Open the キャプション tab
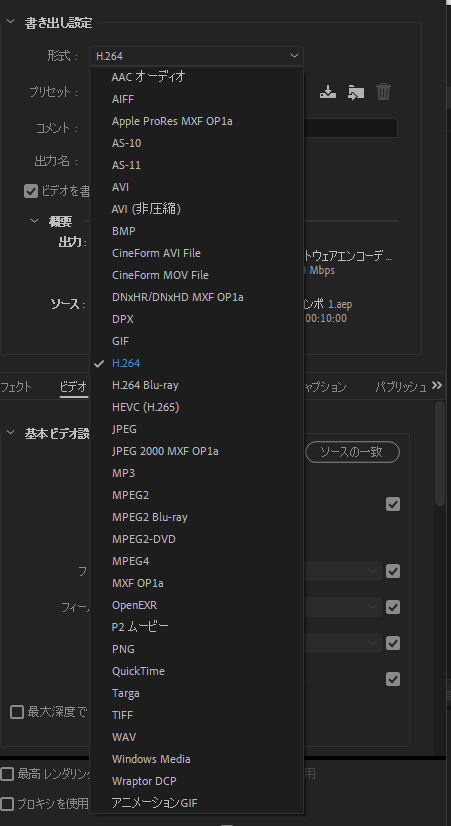This screenshot has width=451, height=826. pyautogui.click(x=325, y=387)
